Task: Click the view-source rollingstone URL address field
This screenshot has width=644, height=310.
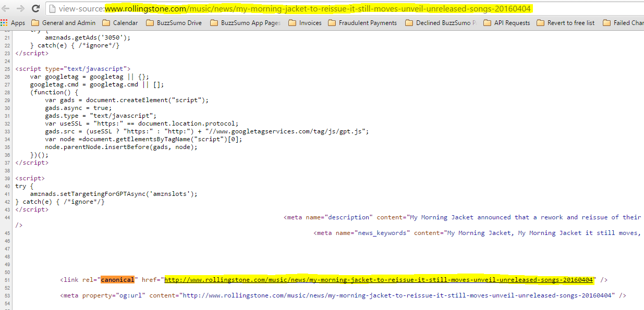Action: [345, 9]
